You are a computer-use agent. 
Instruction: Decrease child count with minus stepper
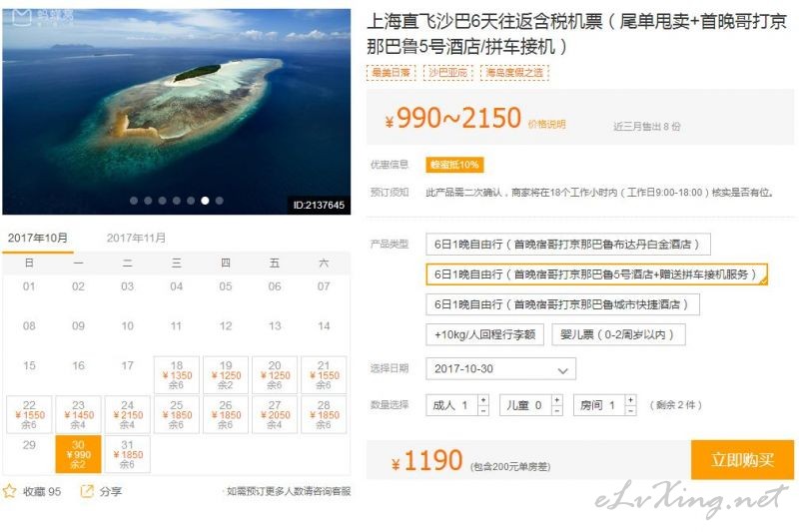[x=557, y=410]
